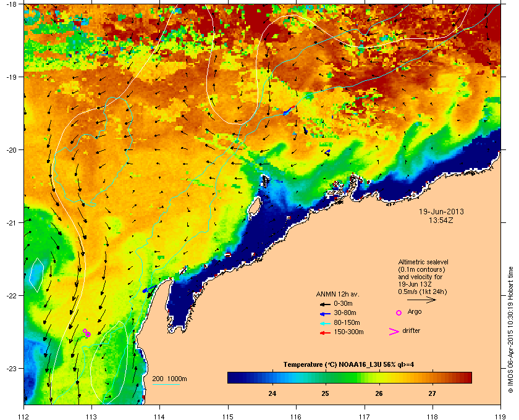
Task: Click the latitude axis label -22
Action: tap(11, 296)
